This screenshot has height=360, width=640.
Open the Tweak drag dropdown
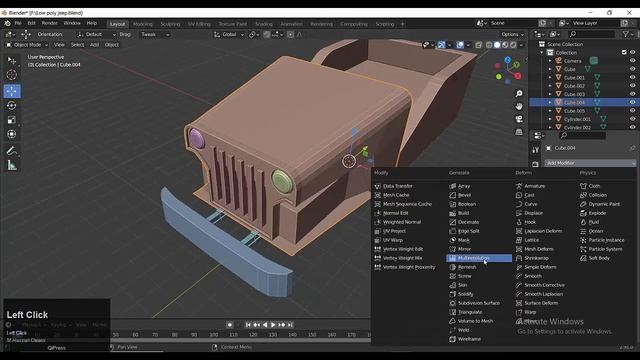coord(154,35)
